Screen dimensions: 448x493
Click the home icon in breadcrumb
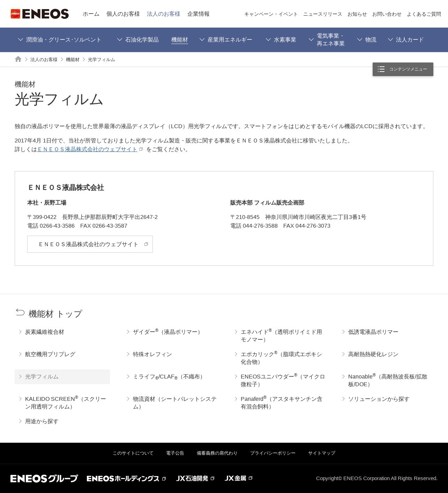[18, 59]
